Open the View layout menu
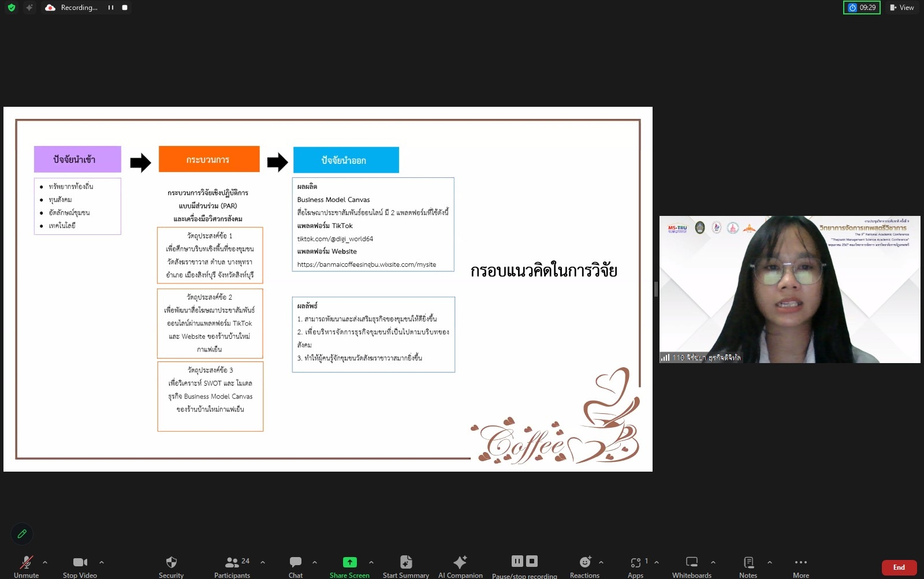 coord(902,8)
